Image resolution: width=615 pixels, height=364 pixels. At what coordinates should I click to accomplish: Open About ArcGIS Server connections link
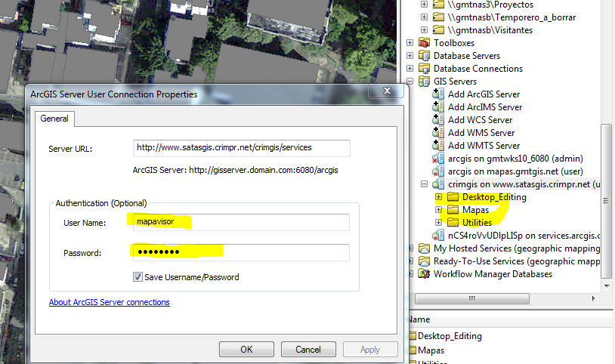110,302
